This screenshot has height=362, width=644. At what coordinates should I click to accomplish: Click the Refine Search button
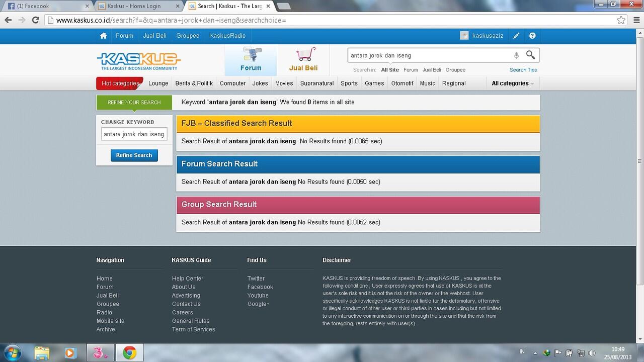(134, 155)
